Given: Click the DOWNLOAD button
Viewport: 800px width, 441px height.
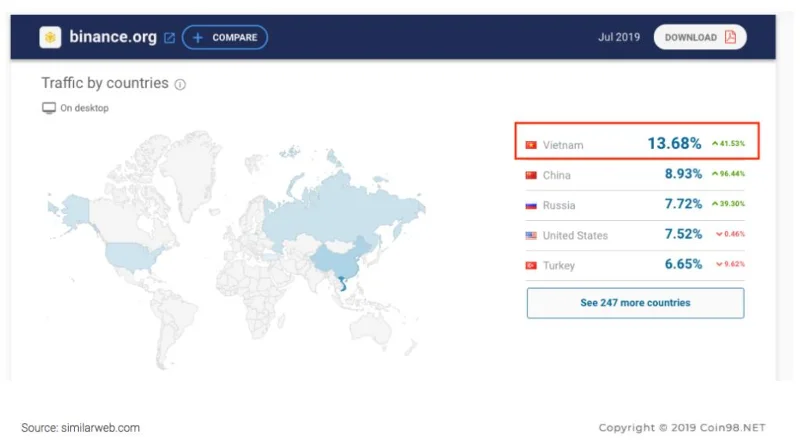Looking at the screenshot, I should (x=700, y=37).
